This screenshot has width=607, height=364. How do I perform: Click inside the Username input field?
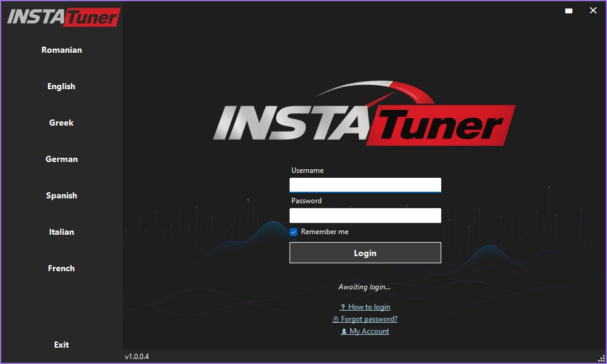(365, 185)
